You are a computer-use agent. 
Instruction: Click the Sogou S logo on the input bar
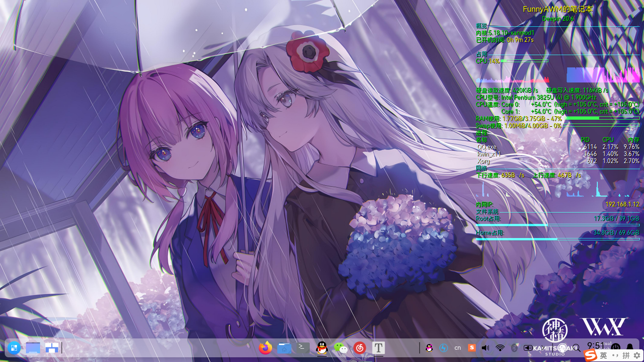coord(590,355)
